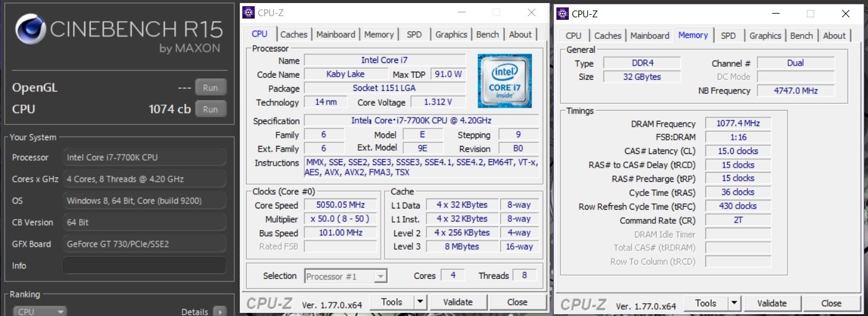Click the Tools button in the right CPU-Z window
The height and width of the screenshot is (316, 868).
(705, 303)
